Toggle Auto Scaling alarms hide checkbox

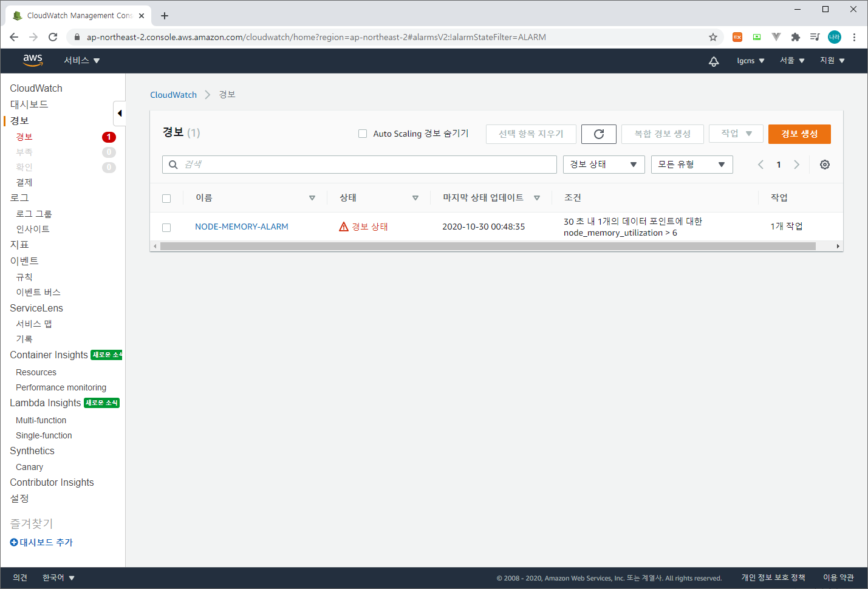[x=363, y=134]
